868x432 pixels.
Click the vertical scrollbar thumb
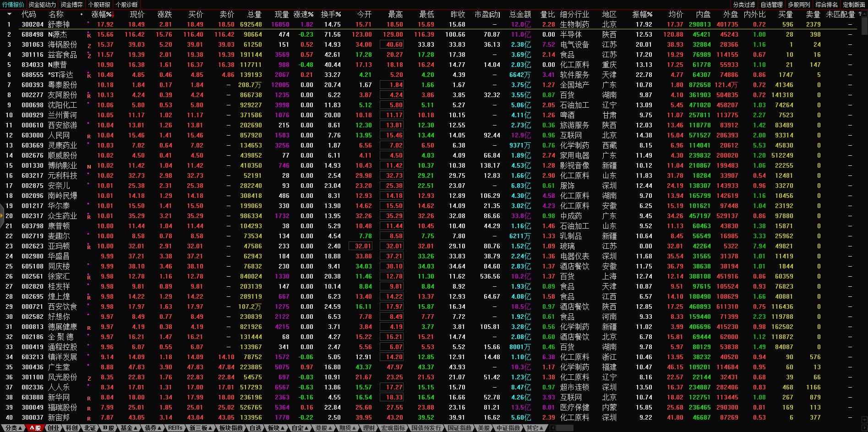point(864,25)
